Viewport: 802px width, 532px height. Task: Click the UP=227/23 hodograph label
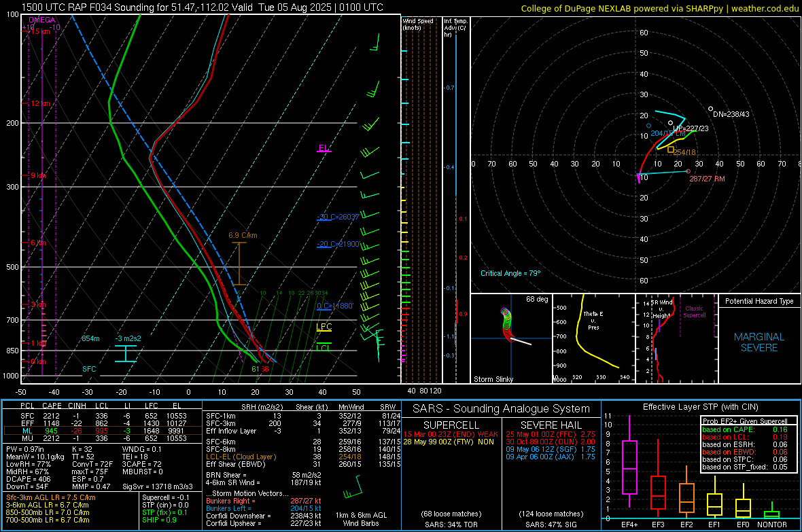pyautogui.click(x=691, y=128)
